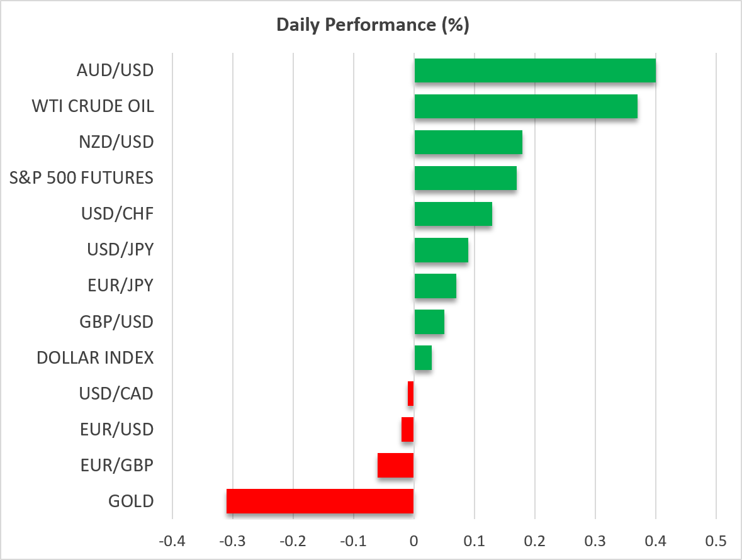Click the small DOLLAR INDEX bar
Viewport: 742px width, 560px height.
click(x=423, y=357)
